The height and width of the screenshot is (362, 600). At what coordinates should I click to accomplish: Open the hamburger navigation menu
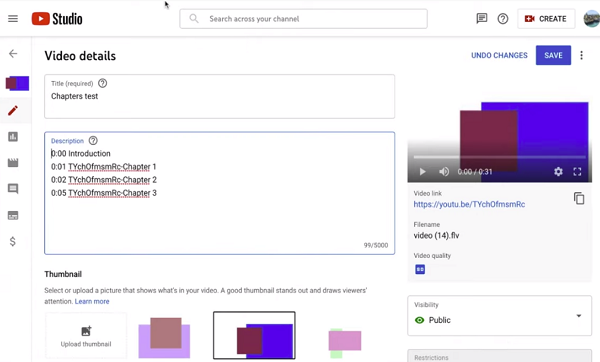point(13,19)
